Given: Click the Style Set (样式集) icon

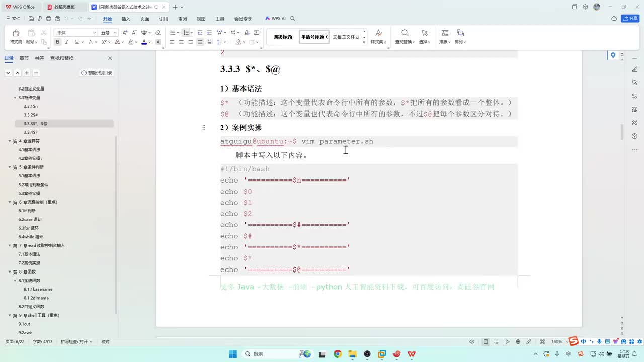Looking at the screenshot, I should coord(378,33).
